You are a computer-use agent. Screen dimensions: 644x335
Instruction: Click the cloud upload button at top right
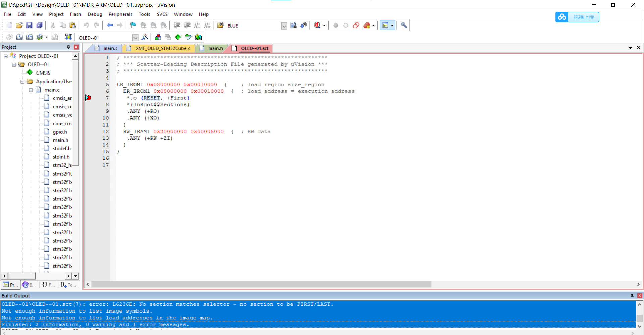[x=577, y=17]
